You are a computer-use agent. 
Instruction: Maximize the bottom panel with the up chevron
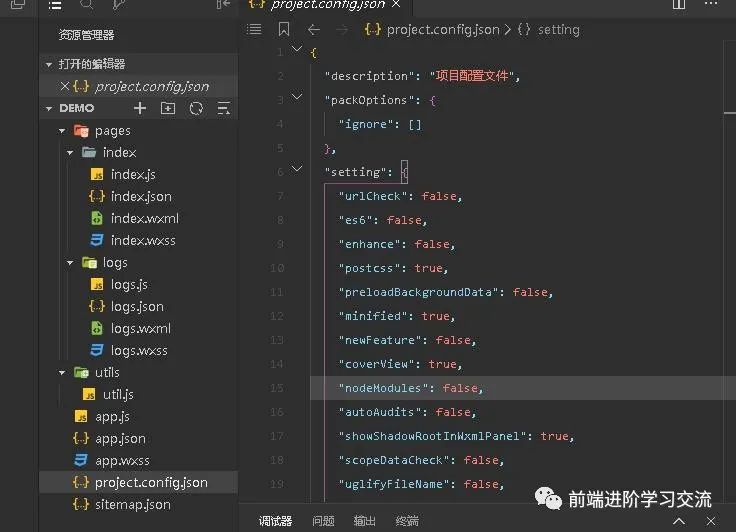pos(679,521)
